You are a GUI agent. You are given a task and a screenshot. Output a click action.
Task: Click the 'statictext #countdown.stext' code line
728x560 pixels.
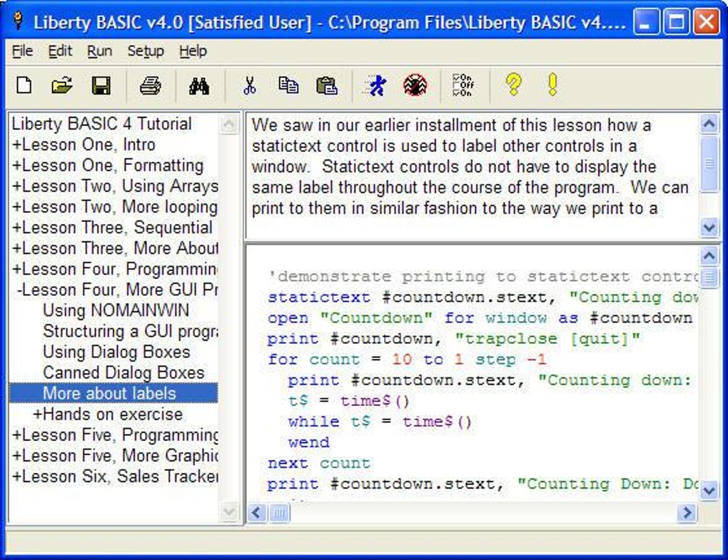[x=483, y=297]
